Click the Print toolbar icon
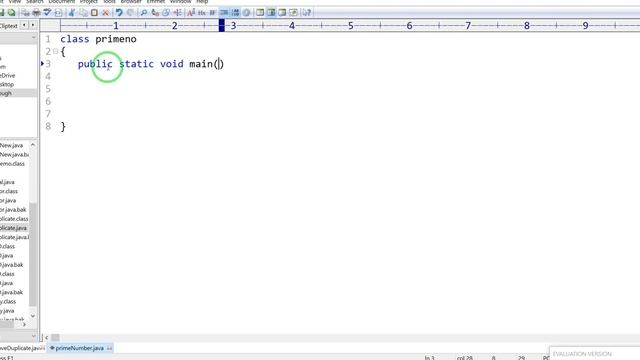The width and height of the screenshot is (640, 360). (x=36, y=13)
